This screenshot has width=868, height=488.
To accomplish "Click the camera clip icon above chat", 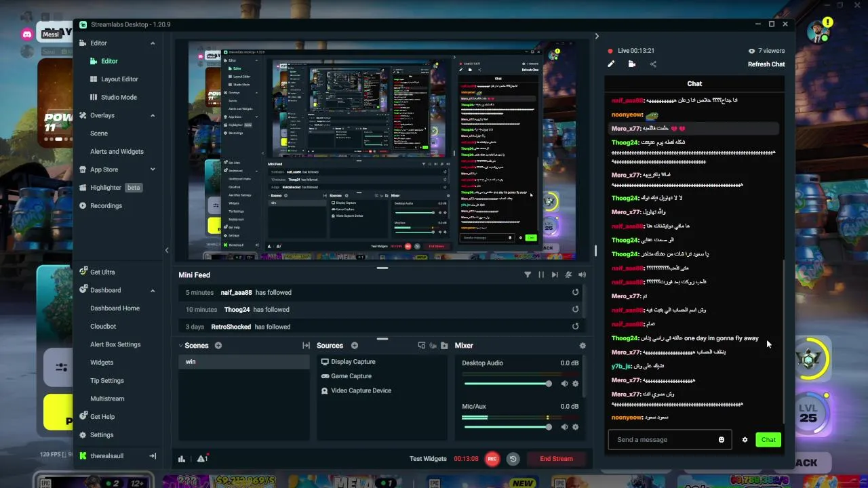I will pyautogui.click(x=632, y=64).
